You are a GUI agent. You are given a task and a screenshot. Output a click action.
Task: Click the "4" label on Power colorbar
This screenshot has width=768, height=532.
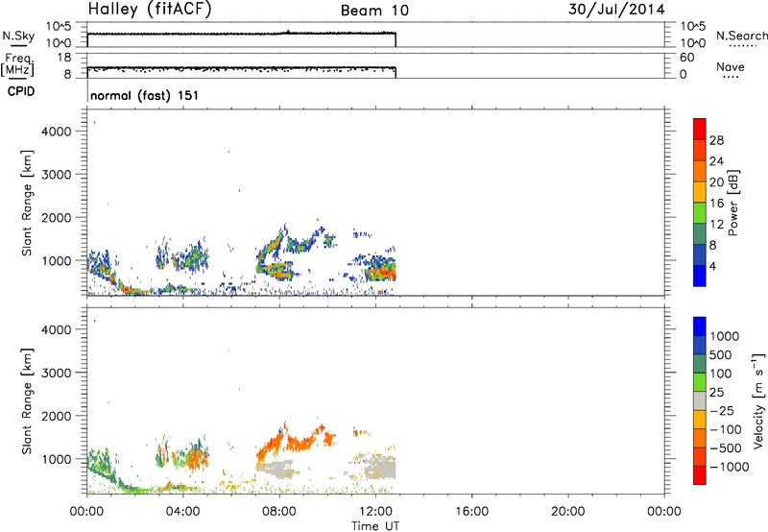click(x=712, y=266)
